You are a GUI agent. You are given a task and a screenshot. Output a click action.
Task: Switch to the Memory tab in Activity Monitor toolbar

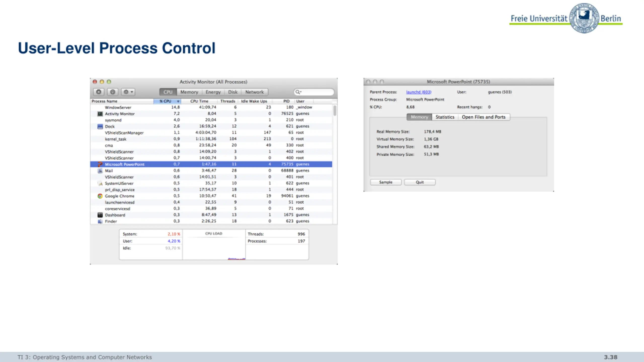click(x=189, y=92)
